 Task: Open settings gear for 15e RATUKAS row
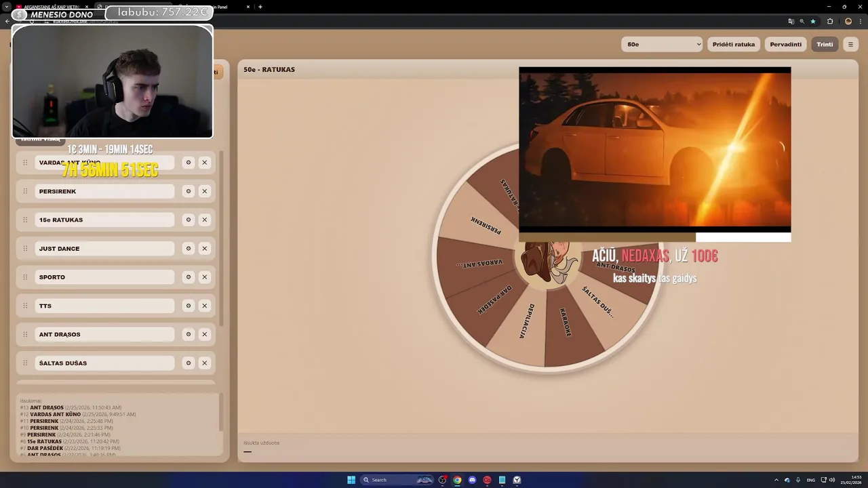(189, 220)
